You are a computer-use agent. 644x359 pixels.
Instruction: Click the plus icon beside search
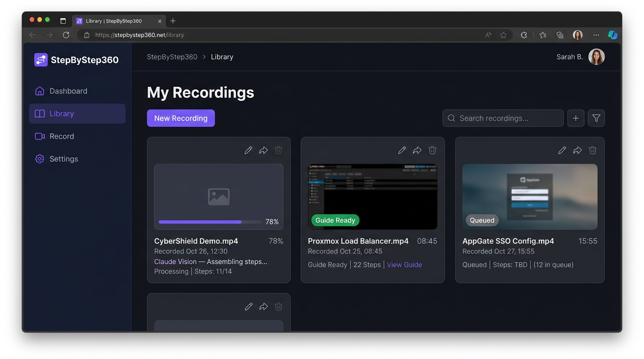pyautogui.click(x=576, y=118)
